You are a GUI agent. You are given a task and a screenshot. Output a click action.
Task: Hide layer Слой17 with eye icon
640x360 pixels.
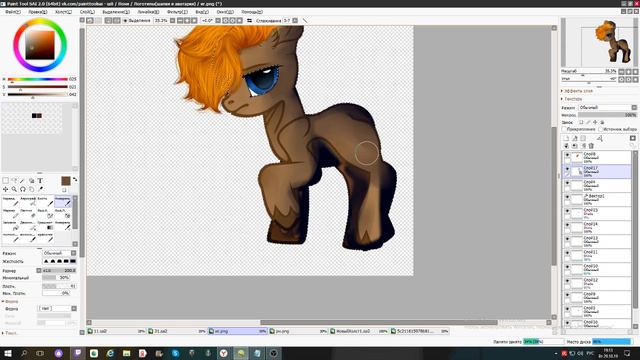[567, 169]
